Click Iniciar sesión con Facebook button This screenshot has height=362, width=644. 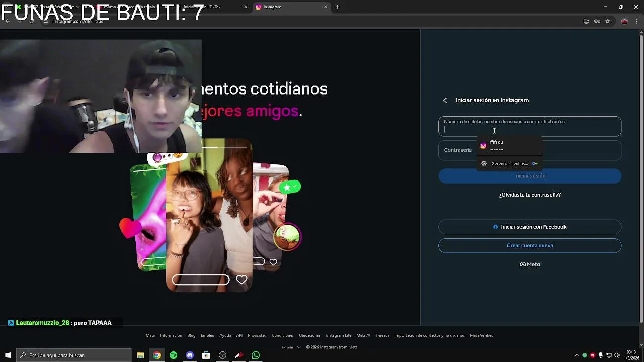[x=530, y=227]
